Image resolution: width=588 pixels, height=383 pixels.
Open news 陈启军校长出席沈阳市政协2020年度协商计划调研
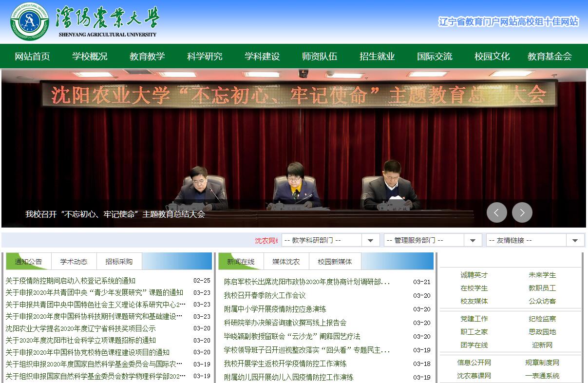pos(307,282)
